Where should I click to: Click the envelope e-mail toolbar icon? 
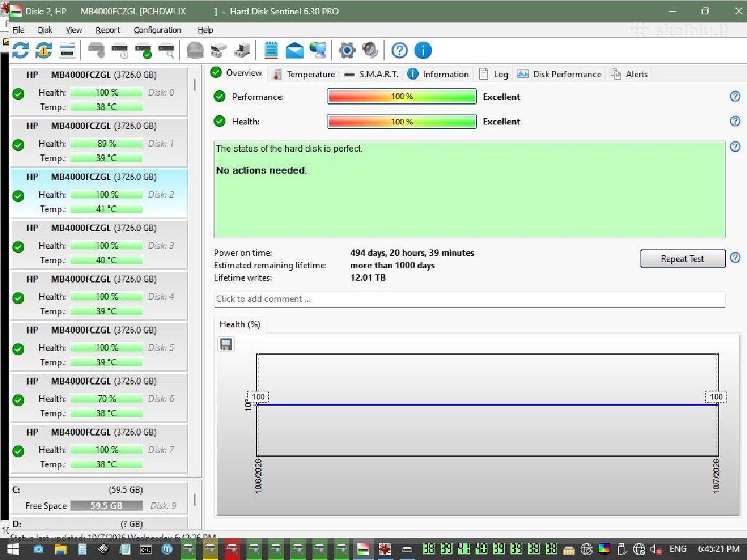point(294,50)
